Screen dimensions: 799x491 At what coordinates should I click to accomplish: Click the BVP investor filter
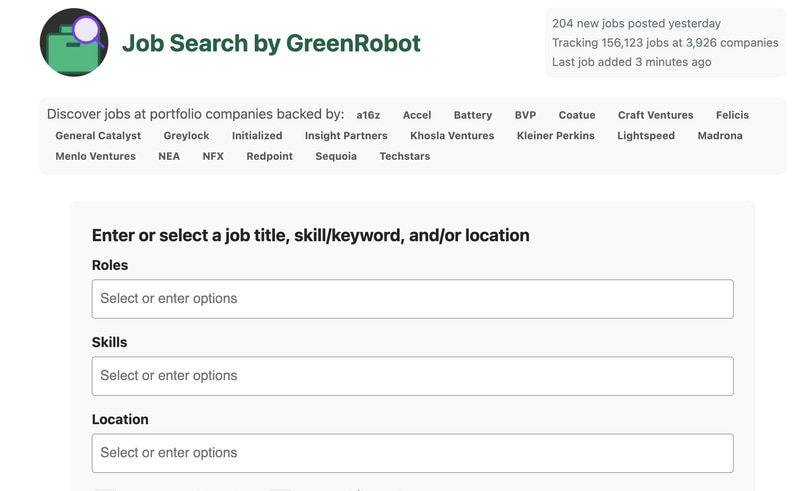[x=525, y=115]
